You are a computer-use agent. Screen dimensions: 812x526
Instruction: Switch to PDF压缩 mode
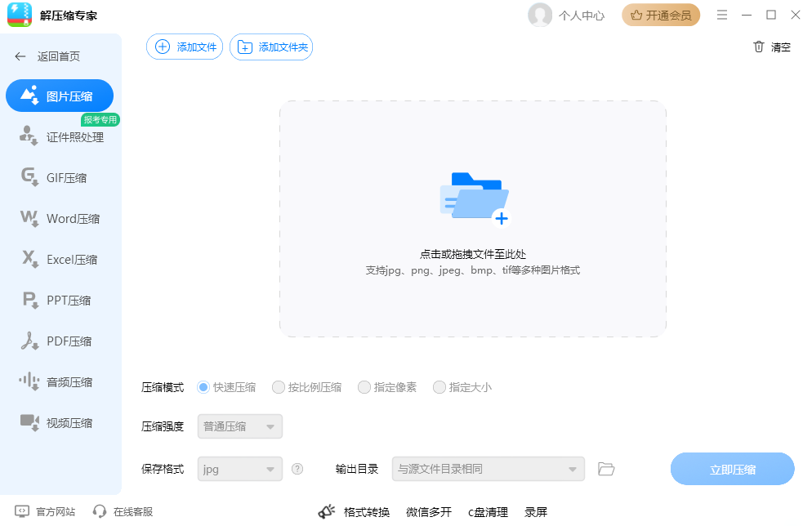59,341
